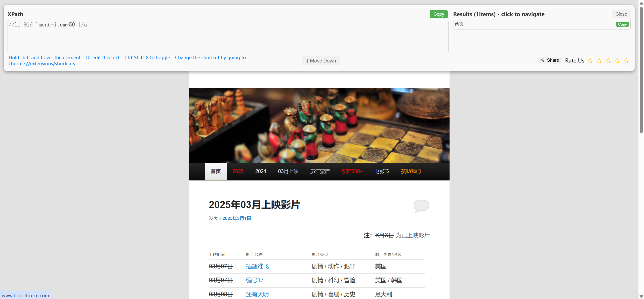644x299 pixels.
Task: Copy the 首页 result item
Action: point(622,24)
